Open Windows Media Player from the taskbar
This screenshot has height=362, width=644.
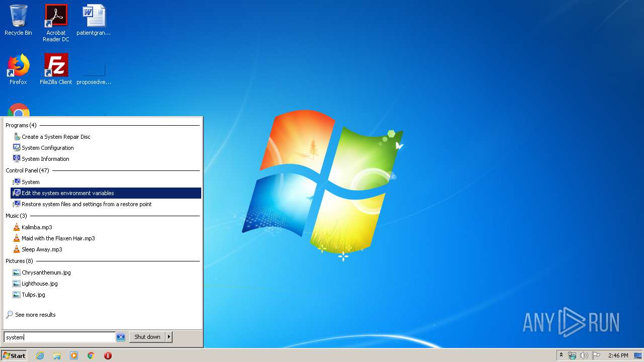click(x=74, y=355)
